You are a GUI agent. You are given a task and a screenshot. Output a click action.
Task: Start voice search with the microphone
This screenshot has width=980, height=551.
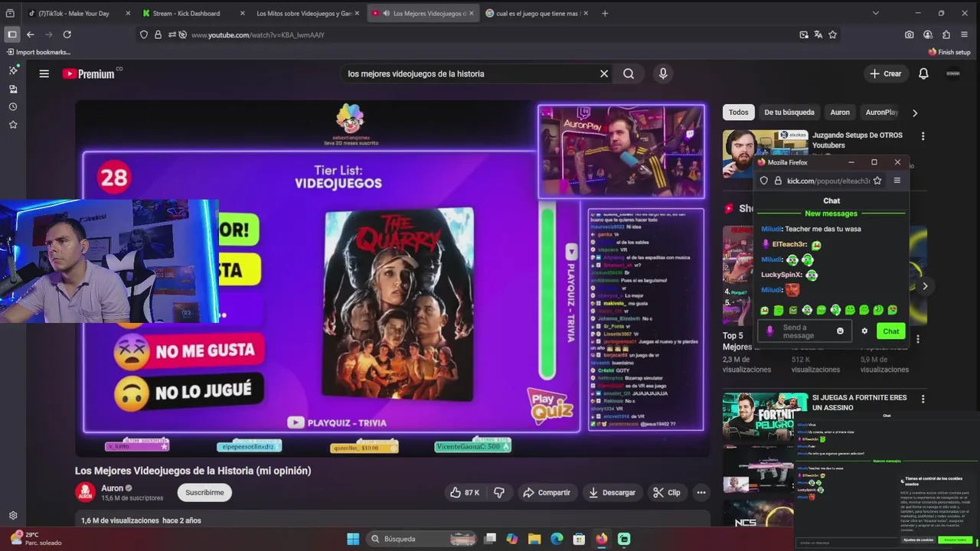click(663, 73)
